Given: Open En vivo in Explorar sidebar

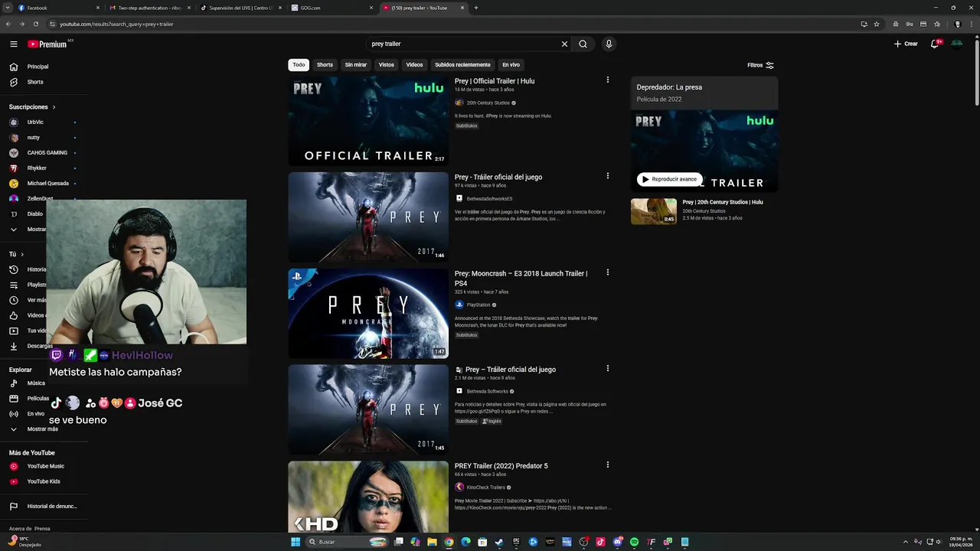Looking at the screenshot, I should pos(35,414).
